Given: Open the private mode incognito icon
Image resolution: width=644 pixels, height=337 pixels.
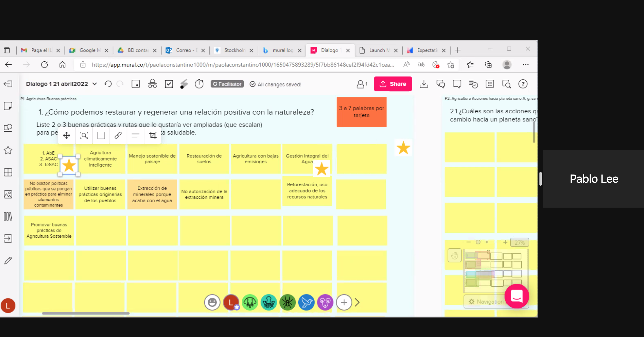Looking at the screenshot, I should (152, 84).
